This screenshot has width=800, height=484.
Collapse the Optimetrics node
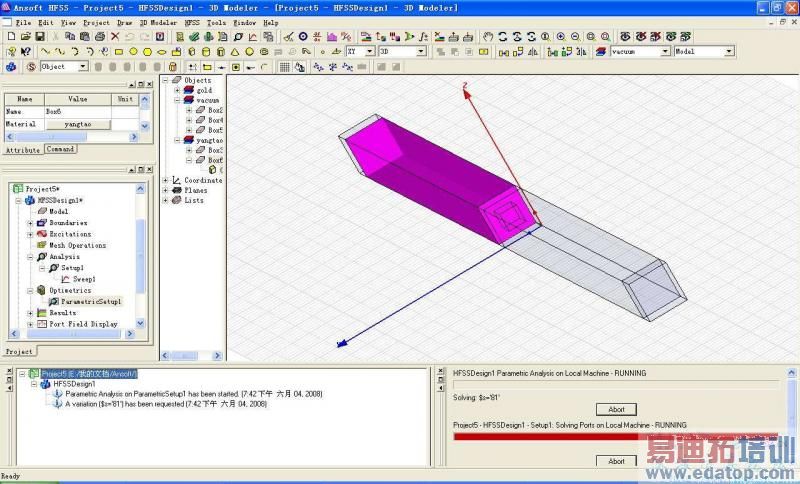[x=30, y=290]
